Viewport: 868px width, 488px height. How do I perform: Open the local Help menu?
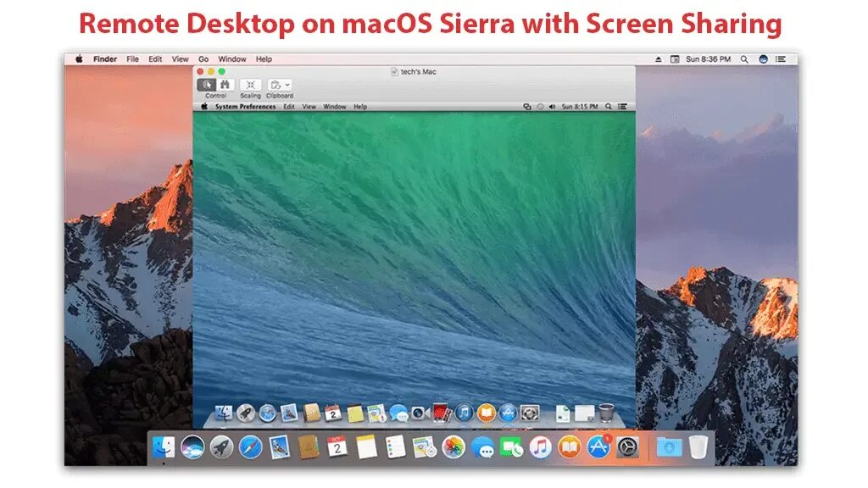264,59
